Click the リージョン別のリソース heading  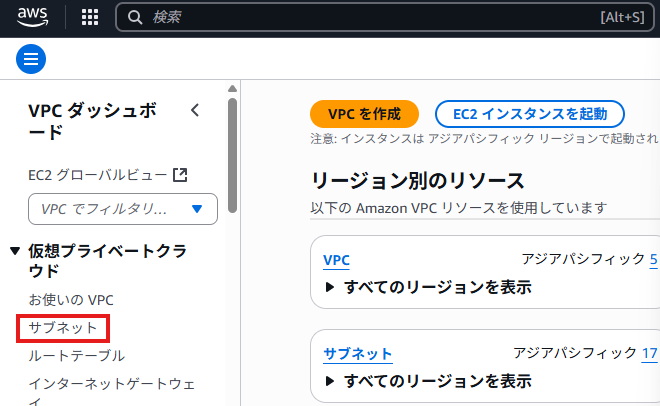click(x=417, y=181)
